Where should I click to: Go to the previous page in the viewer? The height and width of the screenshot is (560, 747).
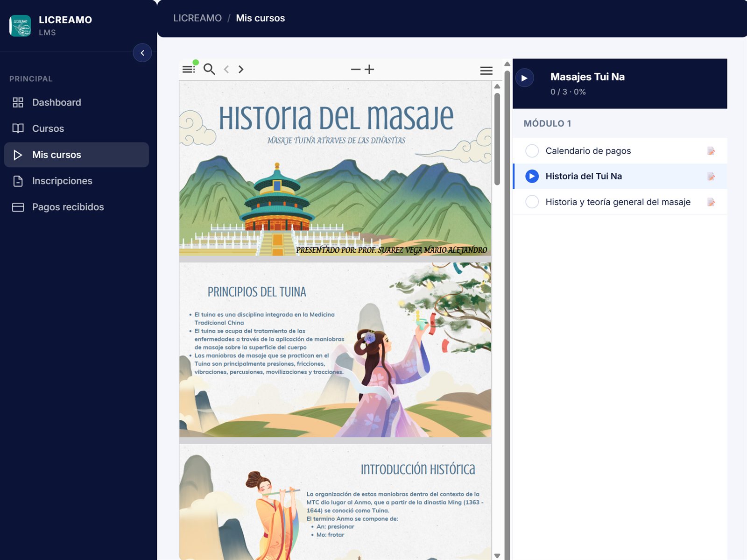click(226, 69)
